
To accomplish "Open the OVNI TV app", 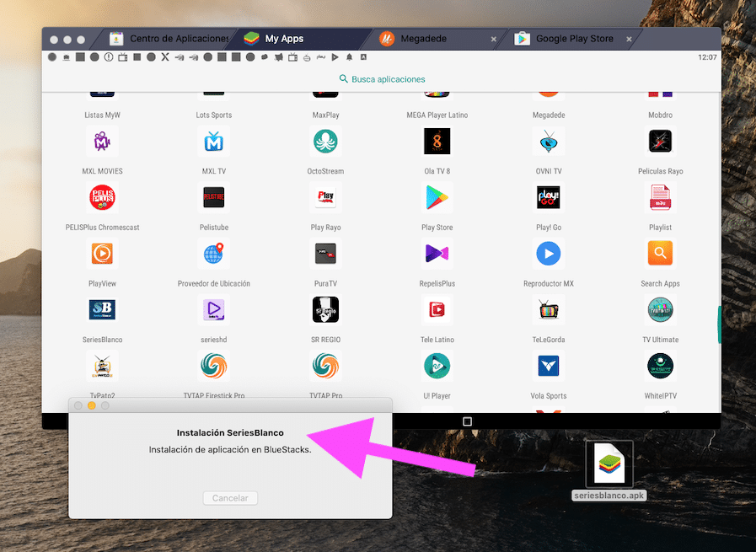I will coord(549,142).
